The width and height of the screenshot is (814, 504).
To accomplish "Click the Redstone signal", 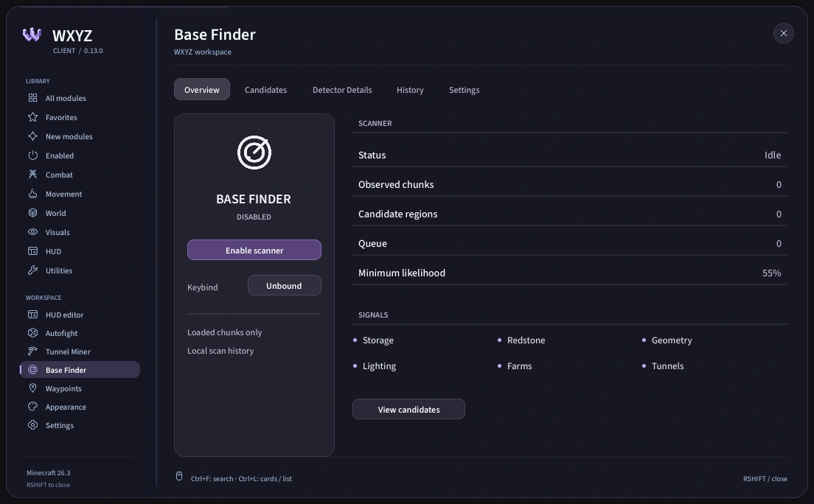I will 521,340.
